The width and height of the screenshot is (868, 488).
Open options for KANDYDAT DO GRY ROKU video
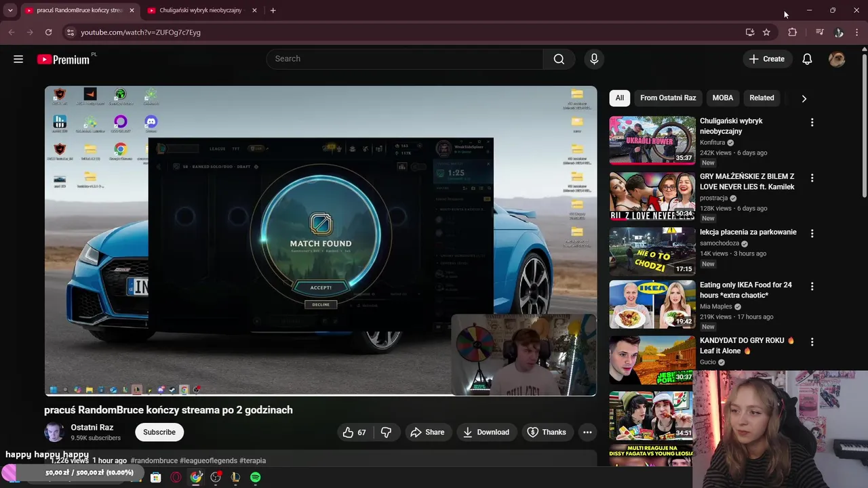812,342
